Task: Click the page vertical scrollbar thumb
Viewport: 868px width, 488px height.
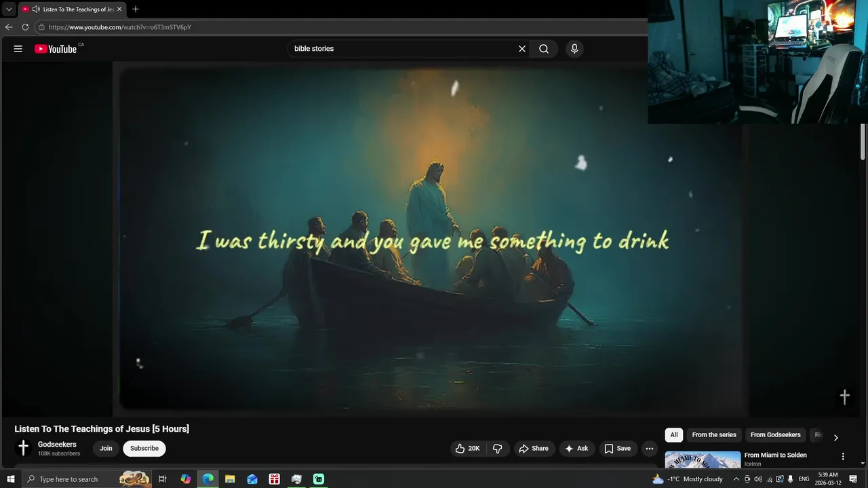Action: click(x=863, y=142)
